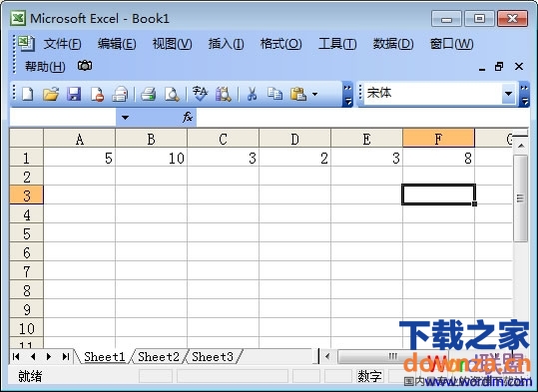Image resolution: width=538 pixels, height=392 pixels.
Task: Open Print Preview magnifier icon
Action: tap(172, 94)
